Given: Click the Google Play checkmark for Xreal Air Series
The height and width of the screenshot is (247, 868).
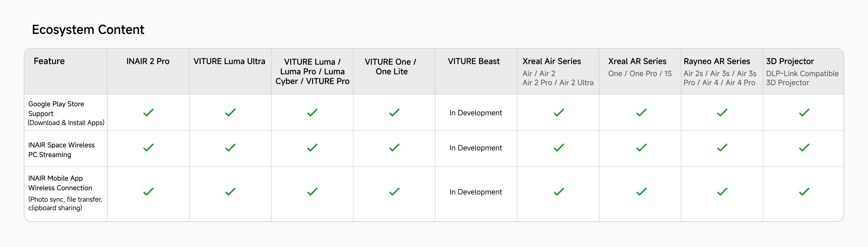Looking at the screenshot, I should coord(559,112).
